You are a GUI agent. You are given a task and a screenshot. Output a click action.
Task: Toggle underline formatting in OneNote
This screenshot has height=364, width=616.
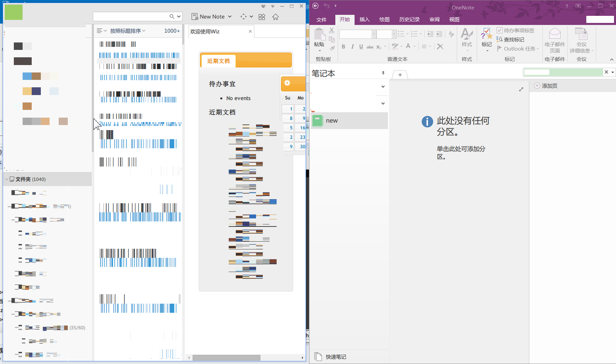tap(361, 47)
